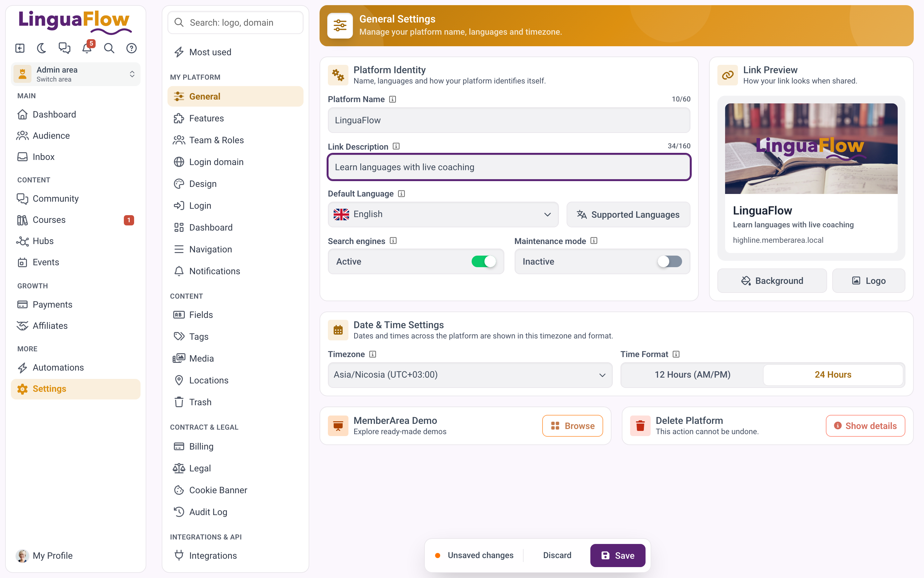
Task: Open the Default Language English dropdown
Action: (x=443, y=215)
